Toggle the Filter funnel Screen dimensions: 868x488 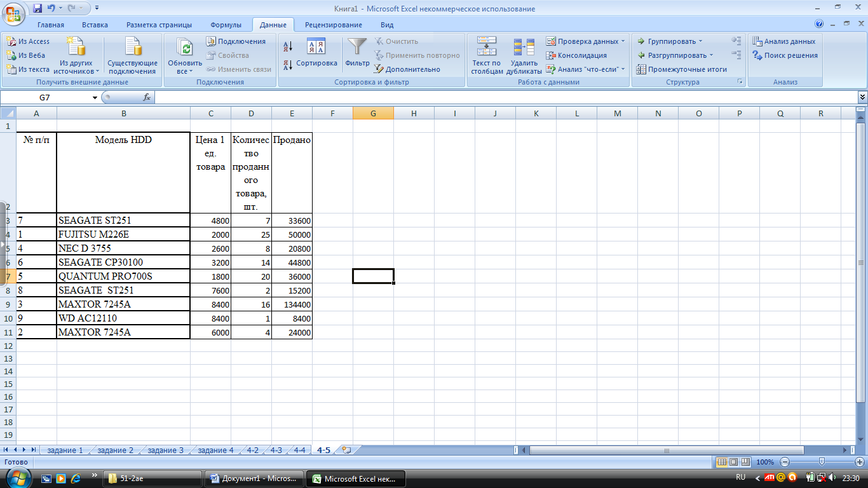(357, 53)
